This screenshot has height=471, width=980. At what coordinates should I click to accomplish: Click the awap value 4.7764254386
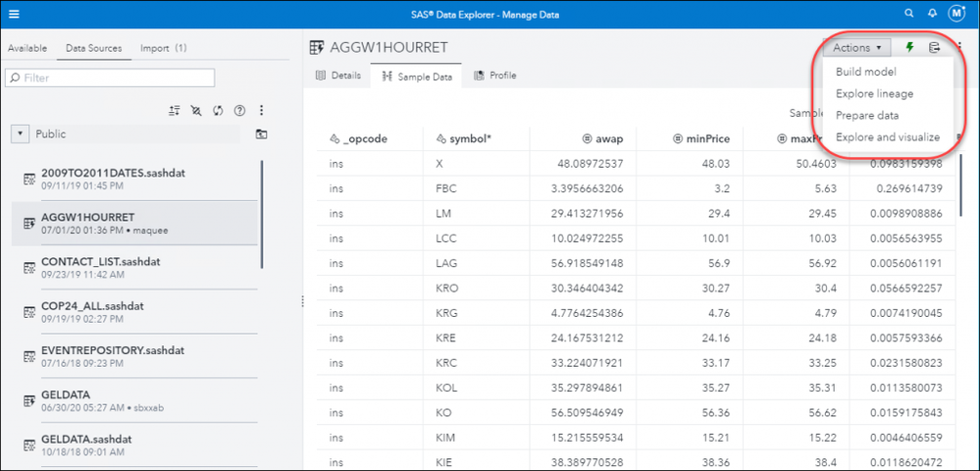point(587,312)
